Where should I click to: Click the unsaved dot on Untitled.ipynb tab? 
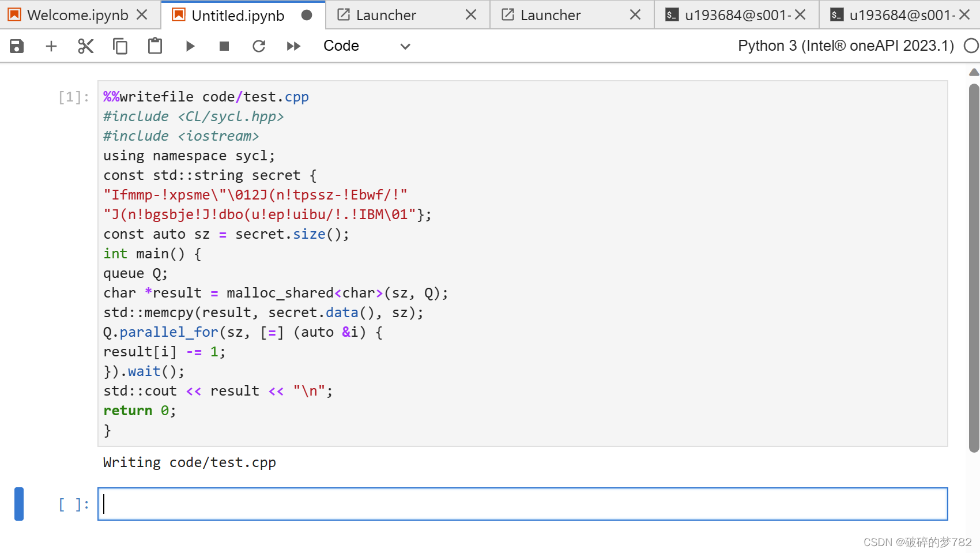point(307,15)
